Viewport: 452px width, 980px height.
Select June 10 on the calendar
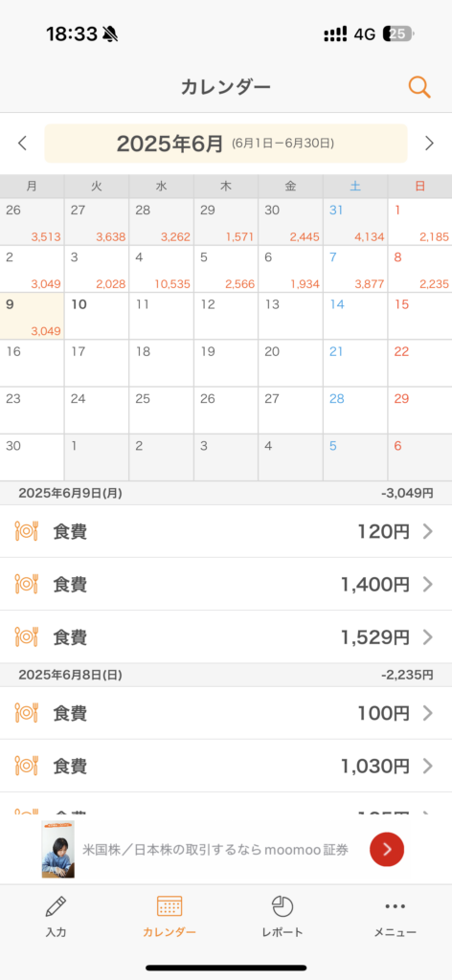(x=97, y=316)
